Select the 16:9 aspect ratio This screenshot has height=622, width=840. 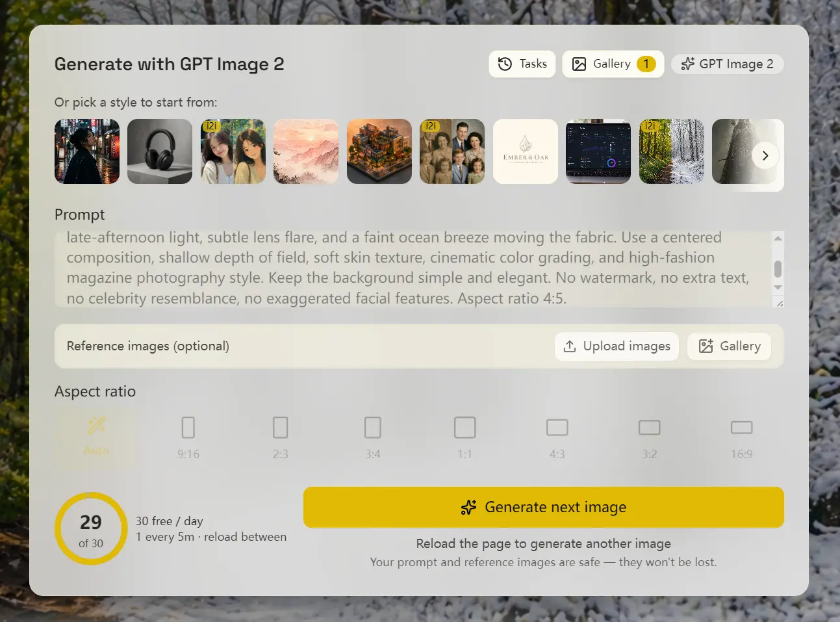pyautogui.click(x=741, y=437)
